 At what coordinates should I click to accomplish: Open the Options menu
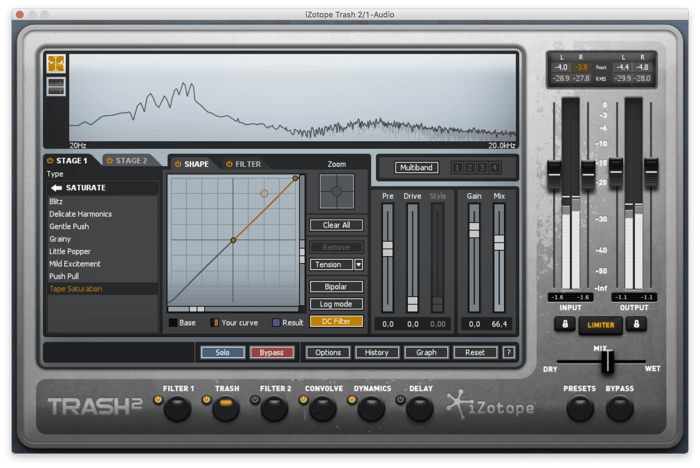click(x=328, y=352)
